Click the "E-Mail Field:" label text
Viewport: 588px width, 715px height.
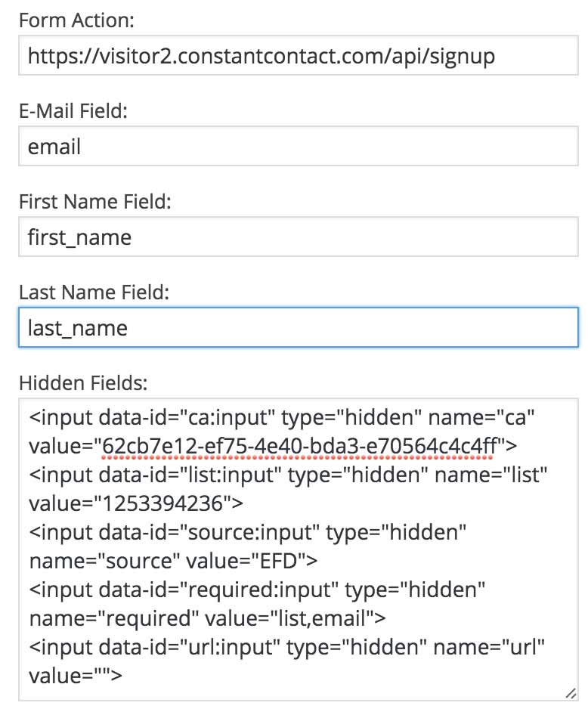(73, 111)
